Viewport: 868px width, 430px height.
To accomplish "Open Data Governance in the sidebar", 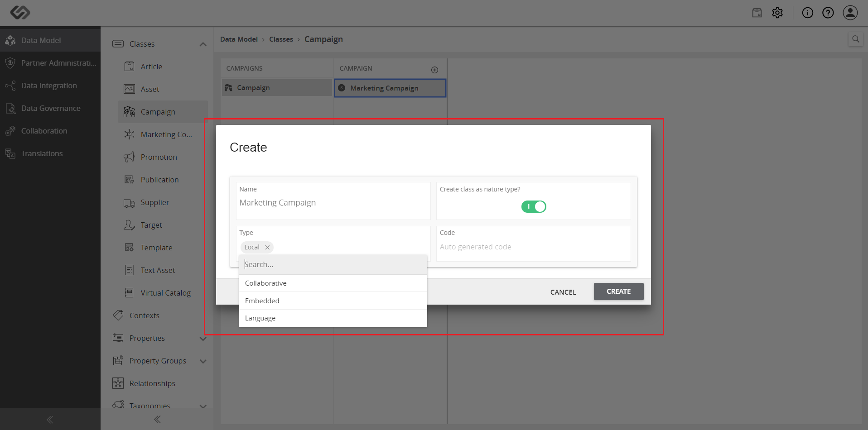I will pos(50,108).
